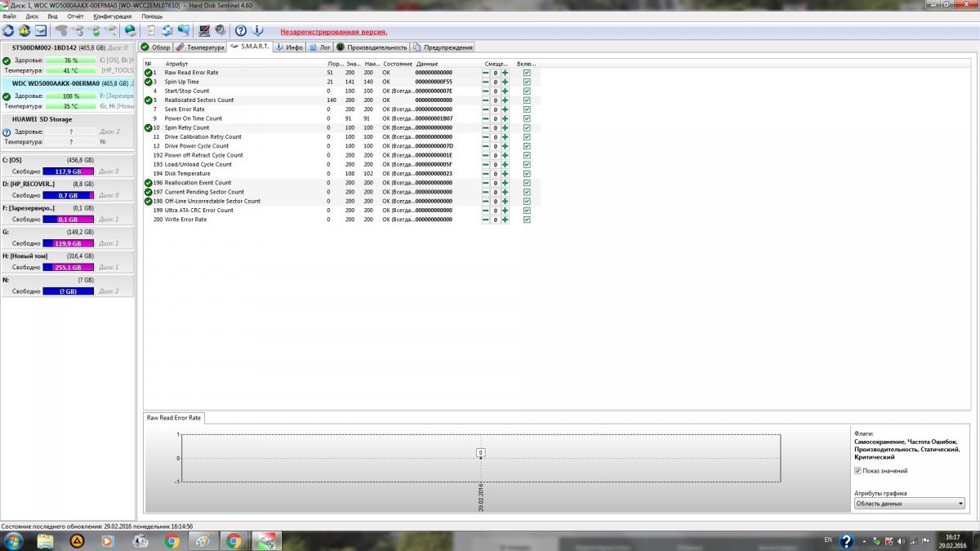Click the yellow warning alert toolbar icon
This screenshot has height=551, width=980.
coord(24,31)
